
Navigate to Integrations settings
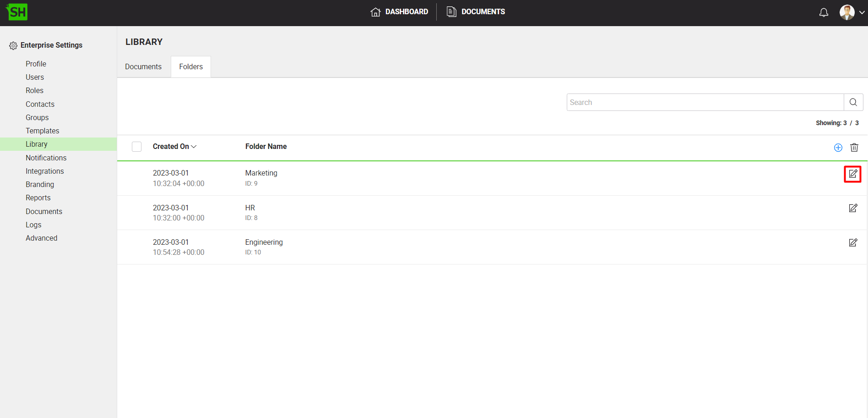click(x=44, y=171)
